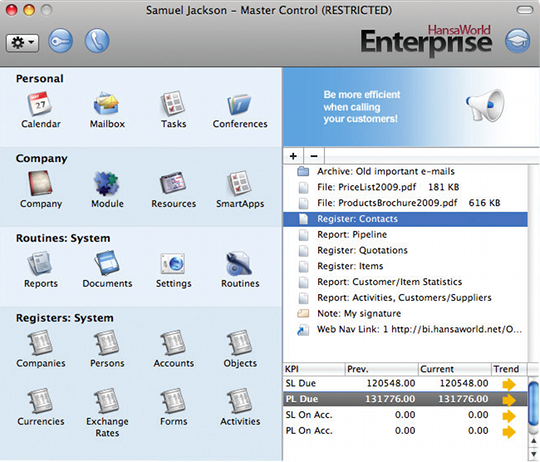This screenshot has width=540, height=462.
Task: Click the Current column header
Action: pyautogui.click(x=454, y=369)
